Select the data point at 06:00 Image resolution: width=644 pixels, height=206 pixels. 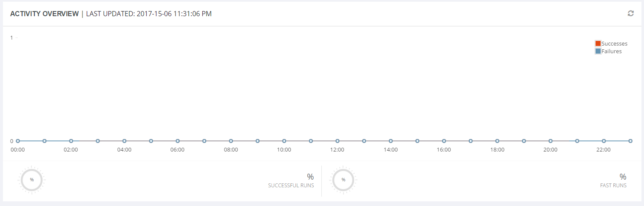(x=178, y=141)
